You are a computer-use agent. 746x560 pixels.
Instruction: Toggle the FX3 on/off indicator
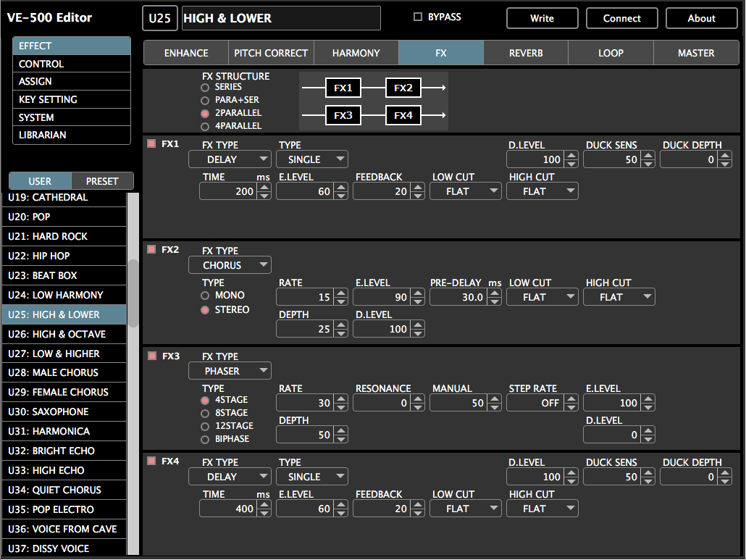tap(152, 356)
